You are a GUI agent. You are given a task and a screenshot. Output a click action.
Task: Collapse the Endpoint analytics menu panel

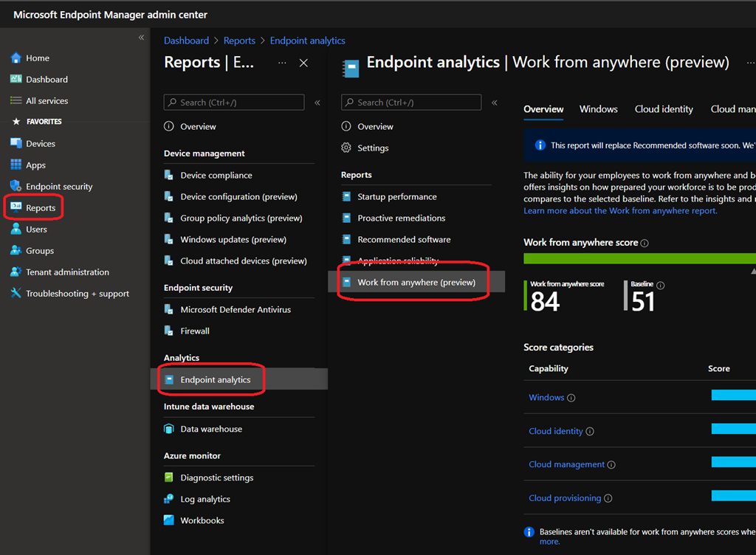(495, 103)
